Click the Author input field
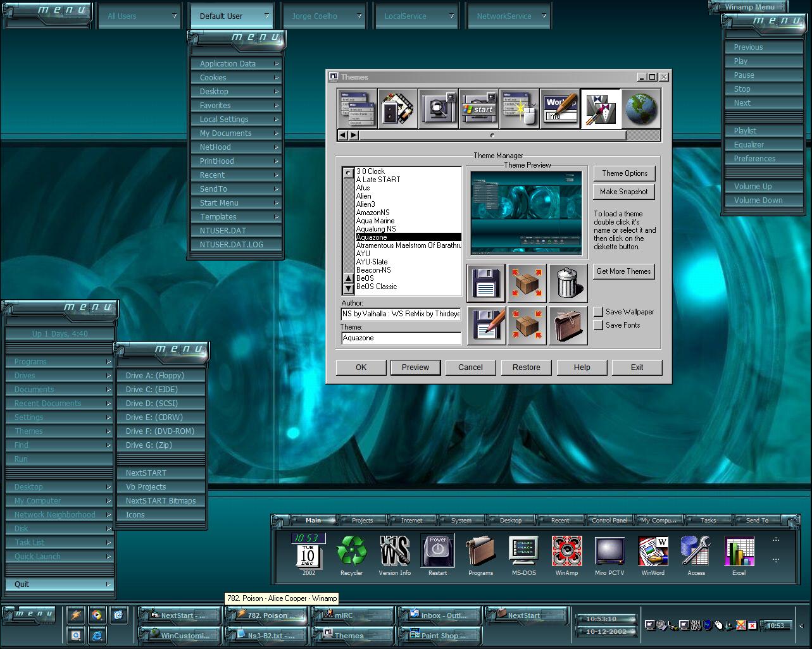Image resolution: width=812 pixels, height=649 pixels. 401,314
